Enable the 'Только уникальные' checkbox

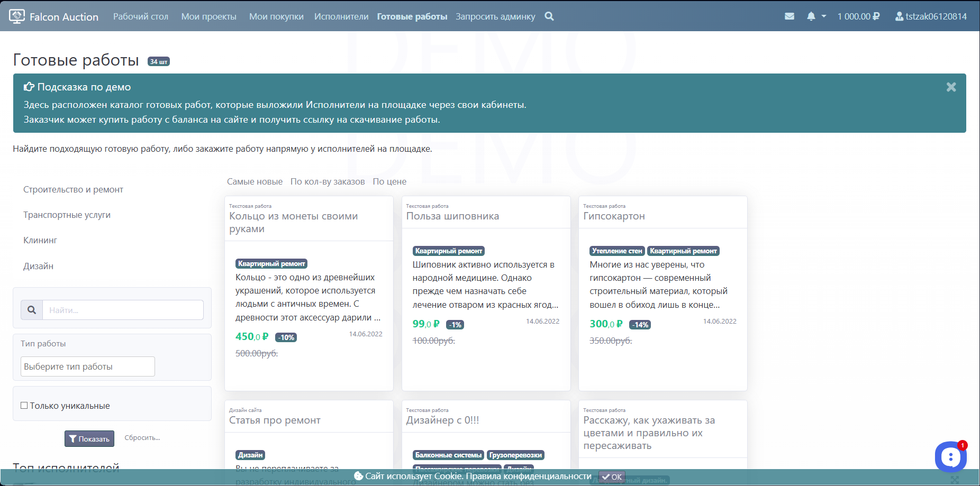(24, 405)
